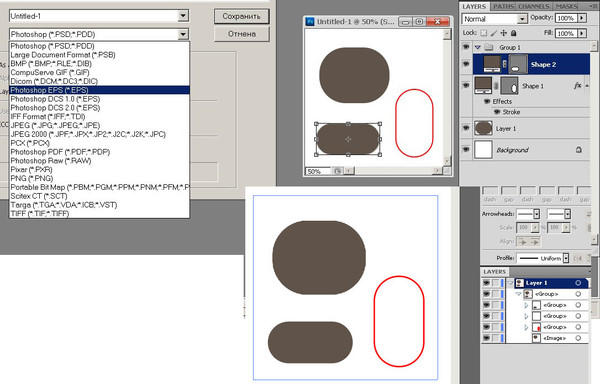Image resolution: width=600 pixels, height=384 pixels.
Task: Click target circle of Illustrator Layer 1
Action: click(578, 283)
